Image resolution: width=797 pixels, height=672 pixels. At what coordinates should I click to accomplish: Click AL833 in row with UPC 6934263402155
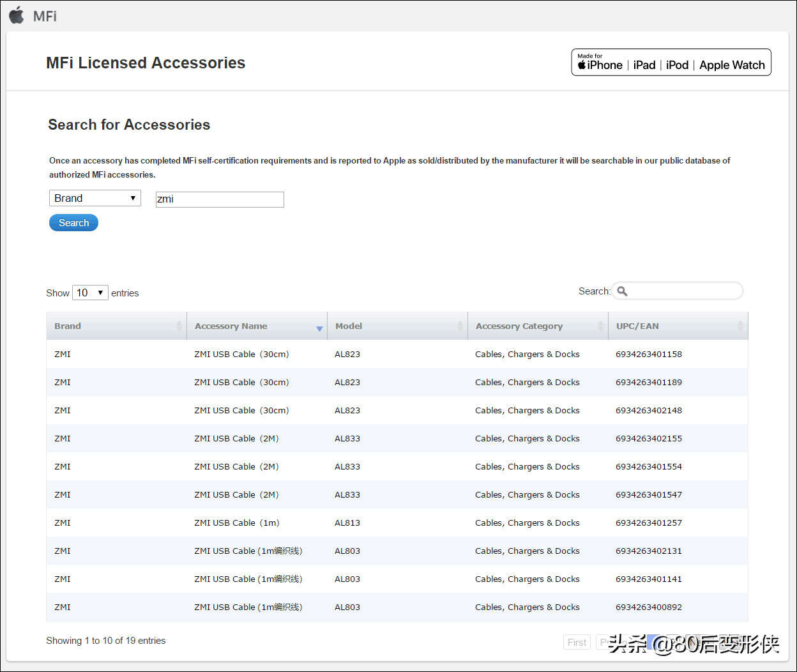pyautogui.click(x=347, y=438)
